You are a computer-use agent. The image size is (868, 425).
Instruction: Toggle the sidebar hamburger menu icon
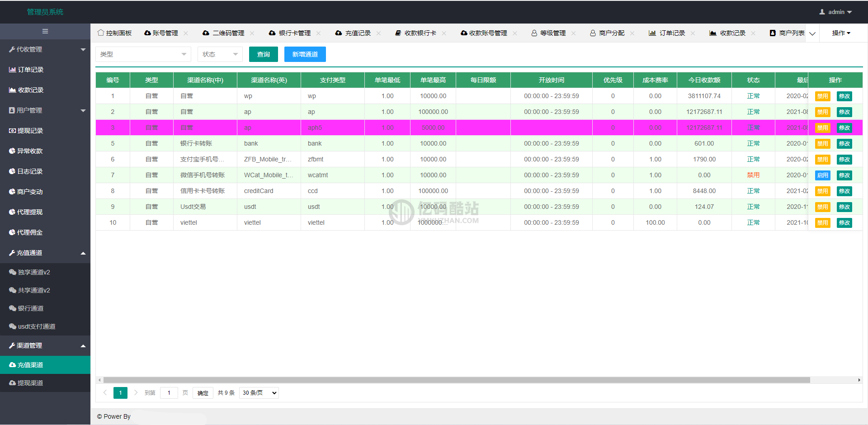(45, 31)
